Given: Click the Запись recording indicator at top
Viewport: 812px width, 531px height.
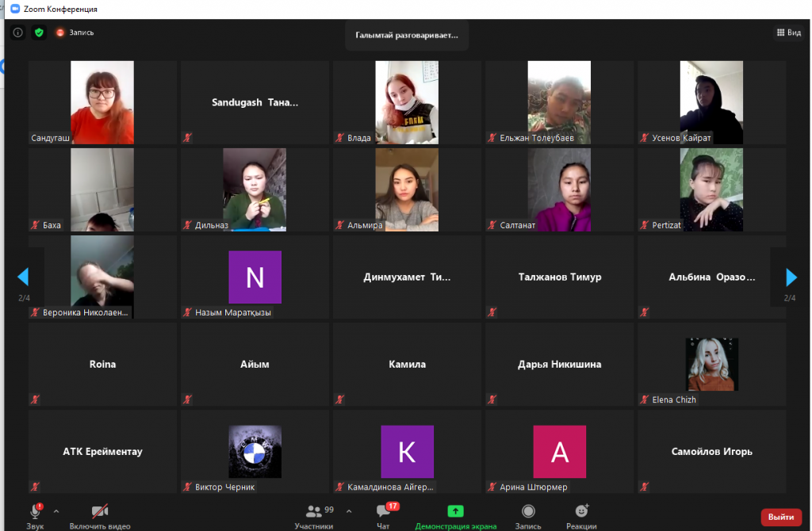Looking at the screenshot, I should tap(75, 32).
